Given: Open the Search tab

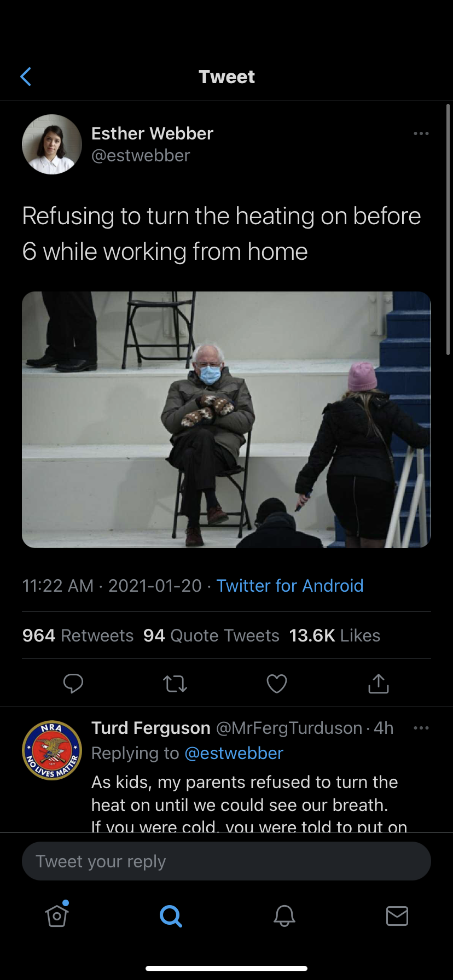Looking at the screenshot, I should pyautogui.click(x=171, y=915).
